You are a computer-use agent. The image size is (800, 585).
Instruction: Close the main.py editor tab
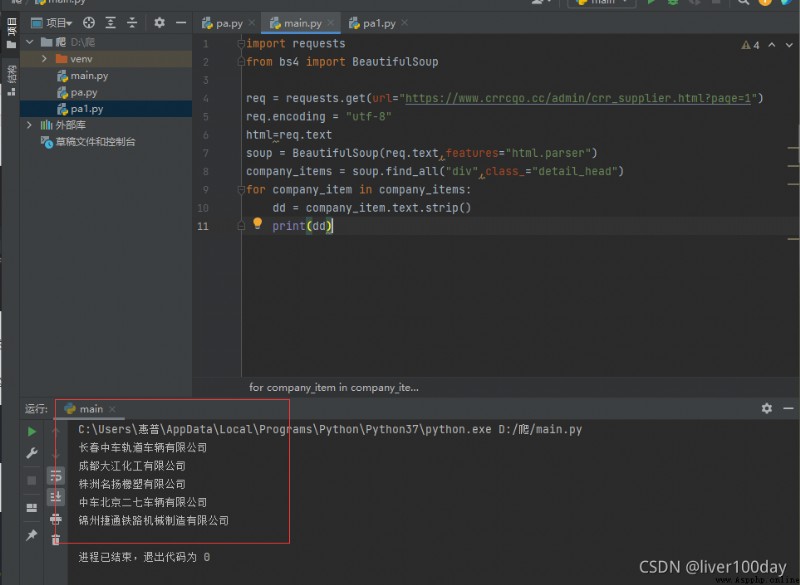331,23
